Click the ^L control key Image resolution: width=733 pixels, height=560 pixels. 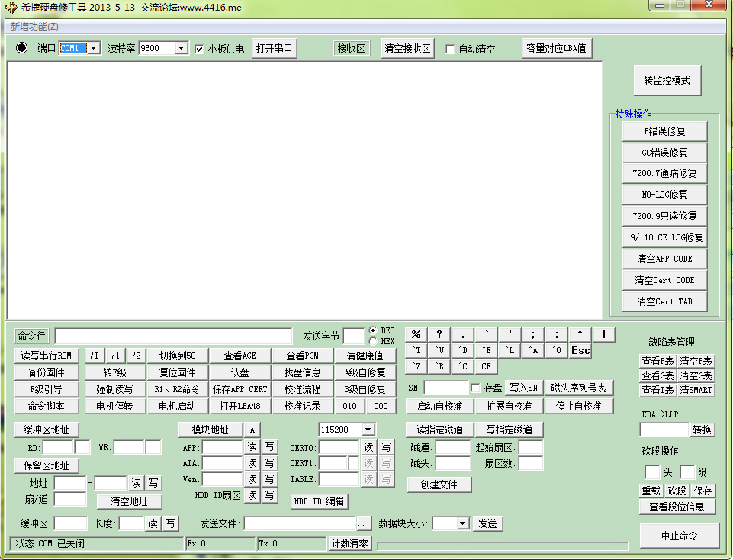510,351
